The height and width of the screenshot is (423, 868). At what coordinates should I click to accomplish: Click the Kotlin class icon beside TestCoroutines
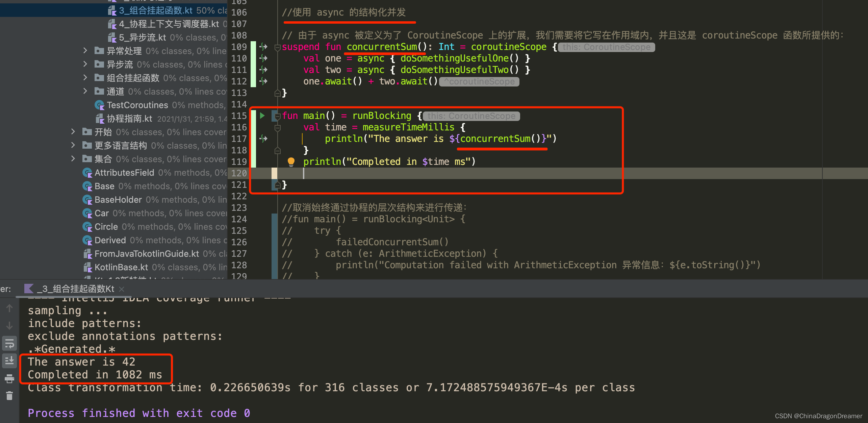tap(100, 105)
